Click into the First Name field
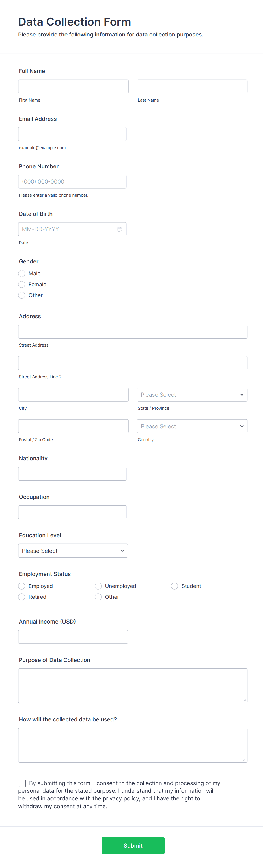The width and height of the screenshot is (263, 868). [73, 86]
